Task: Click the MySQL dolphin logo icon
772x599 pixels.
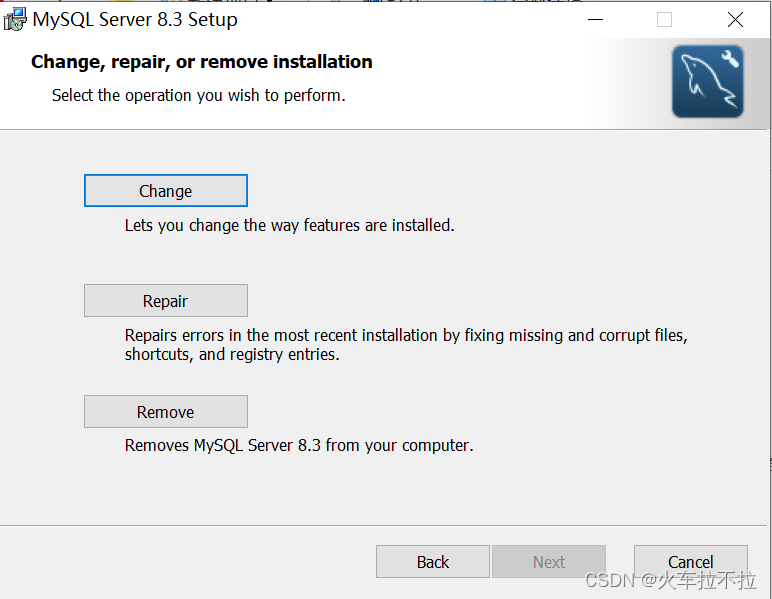Action: [x=708, y=82]
